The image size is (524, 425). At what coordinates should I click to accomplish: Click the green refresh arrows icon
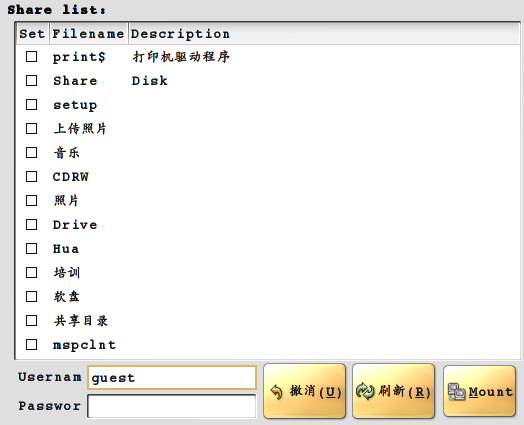365,391
